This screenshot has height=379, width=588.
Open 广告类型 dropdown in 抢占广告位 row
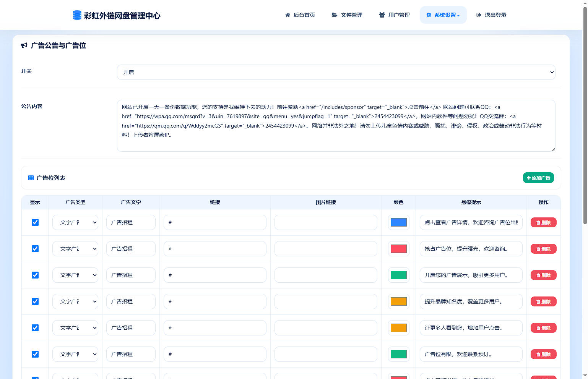point(75,249)
